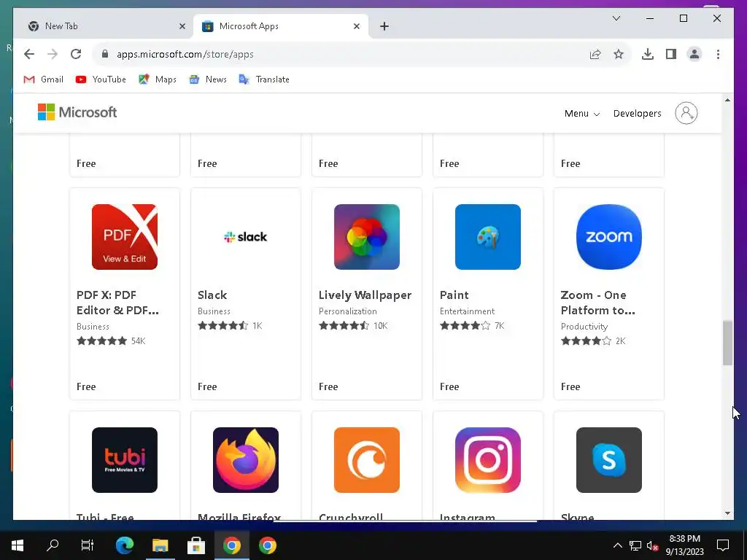
Task: Bookmark this page with the star
Action: tap(619, 54)
